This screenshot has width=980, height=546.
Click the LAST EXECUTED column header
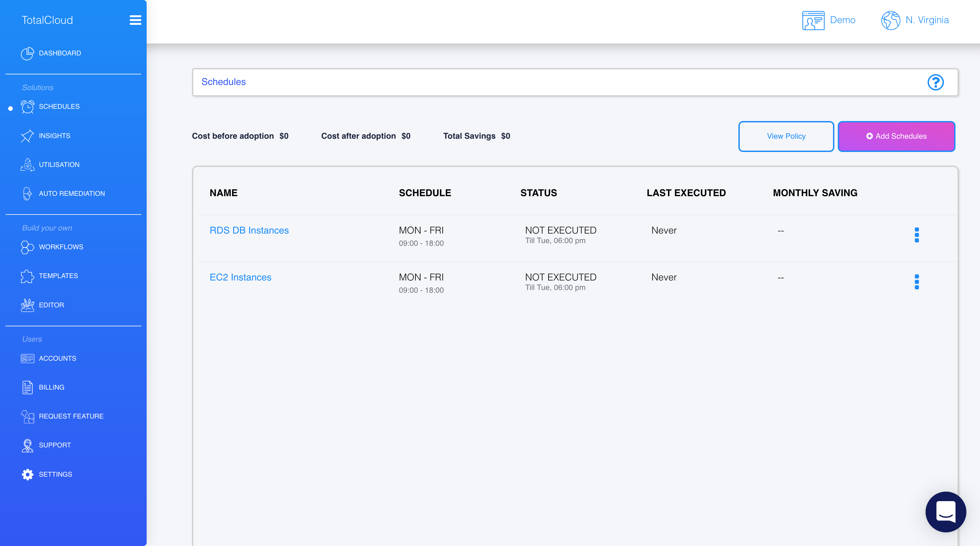point(686,193)
